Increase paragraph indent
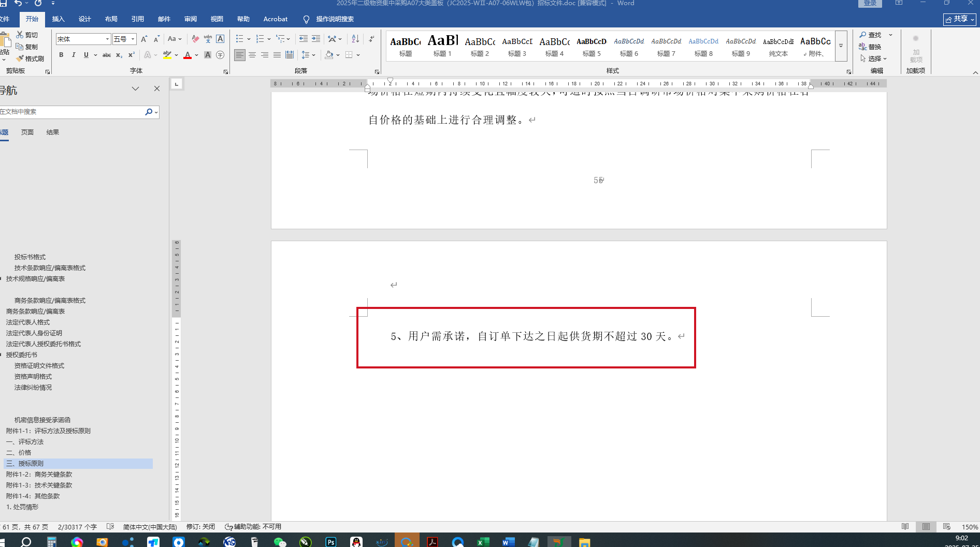The image size is (980, 547). click(x=316, y=39)
